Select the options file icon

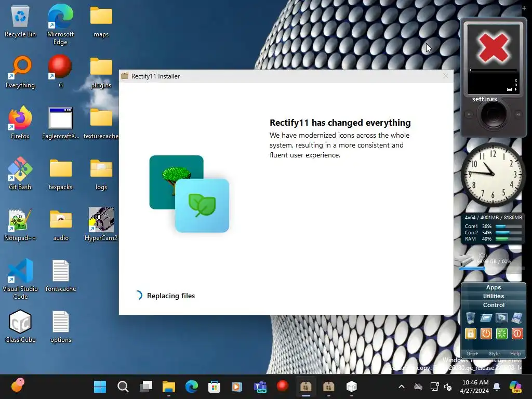click(x=60, y=326)
